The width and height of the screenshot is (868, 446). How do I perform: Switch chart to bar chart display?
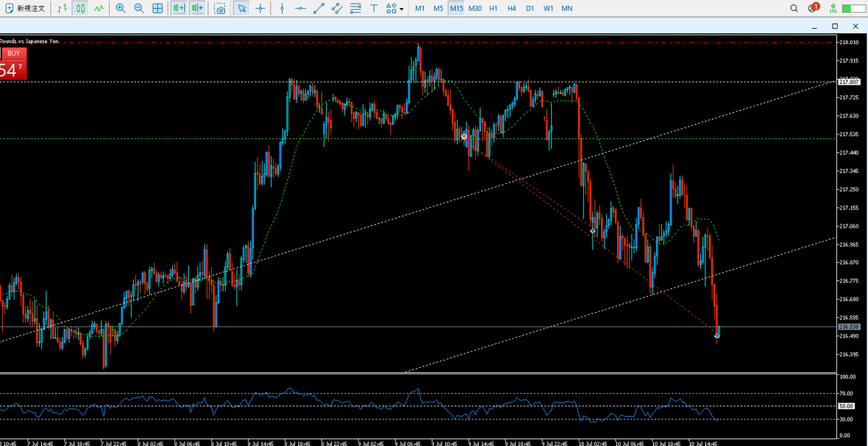pos(63,9)
